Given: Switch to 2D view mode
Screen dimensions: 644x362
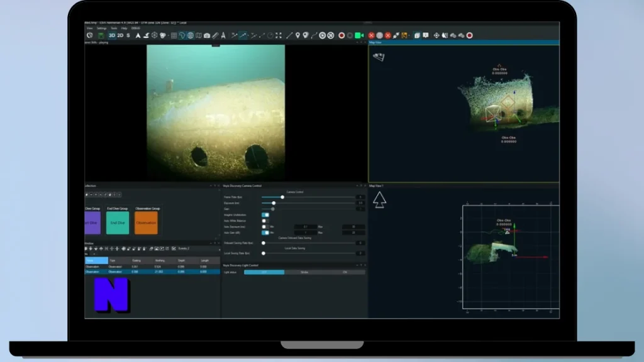Looking at the screenshot, I should click(120, 36).
